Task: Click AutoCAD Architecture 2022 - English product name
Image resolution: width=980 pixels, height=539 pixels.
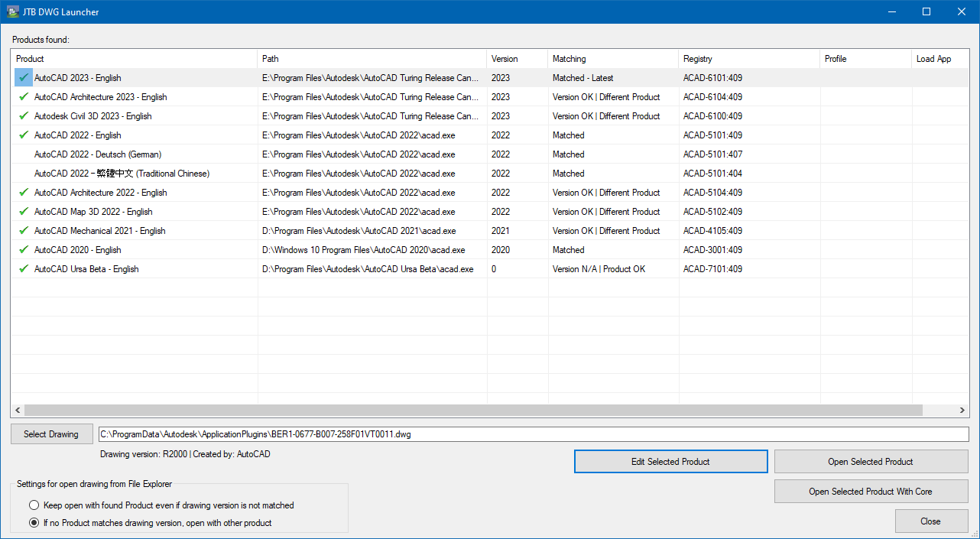Action: pyautogui.click(x=101, y=193)
